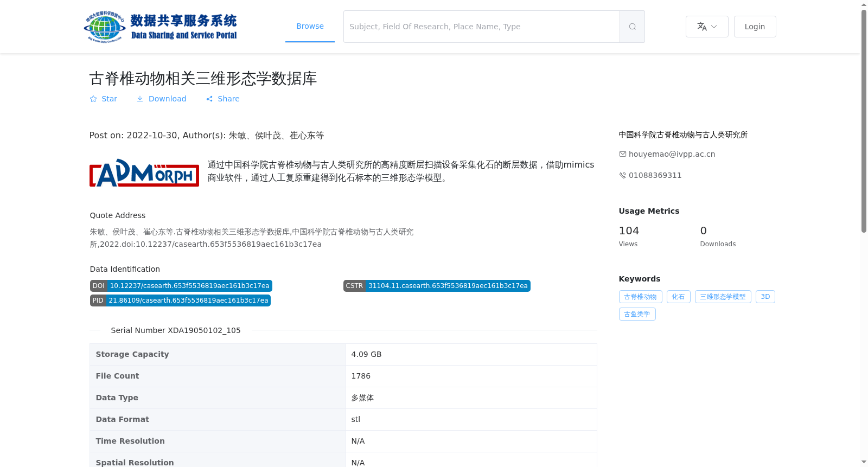
Task: Click the page title 古脊椎动物相关三维形态学数据库
Action: (x=203, y=79)
